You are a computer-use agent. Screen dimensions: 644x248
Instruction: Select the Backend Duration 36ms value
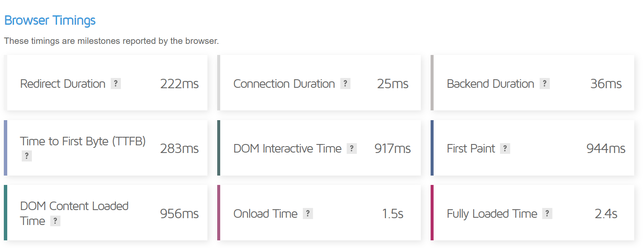point(606,84)
